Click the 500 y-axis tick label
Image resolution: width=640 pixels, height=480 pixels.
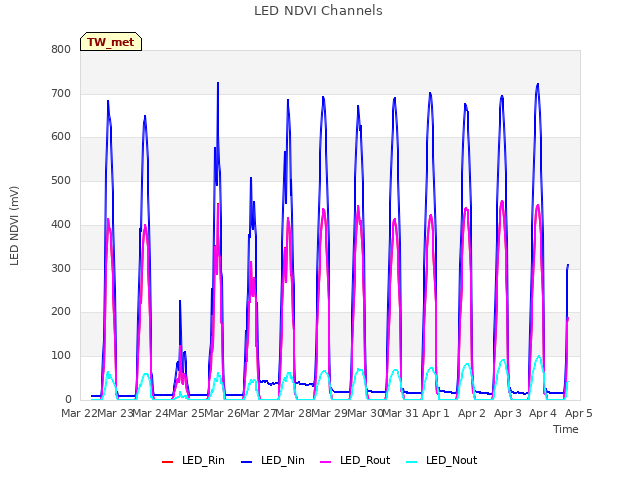pyautogui.click(x=61, y=180)
